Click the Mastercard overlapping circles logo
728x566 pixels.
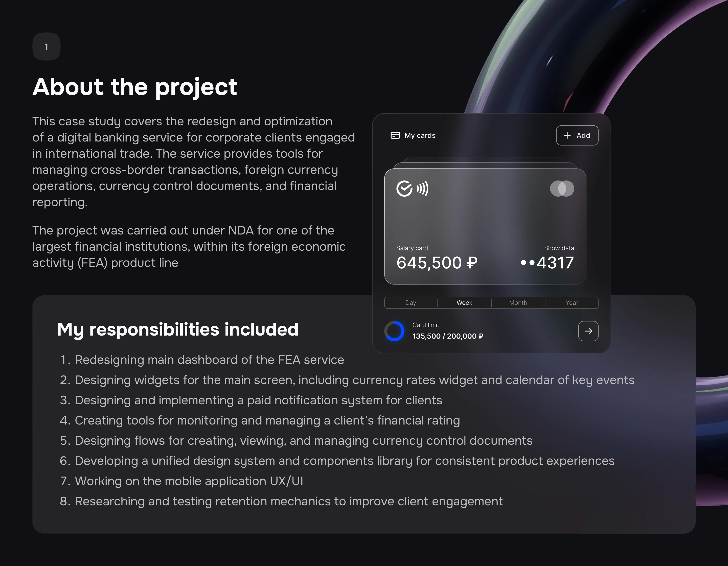(562, 188)
